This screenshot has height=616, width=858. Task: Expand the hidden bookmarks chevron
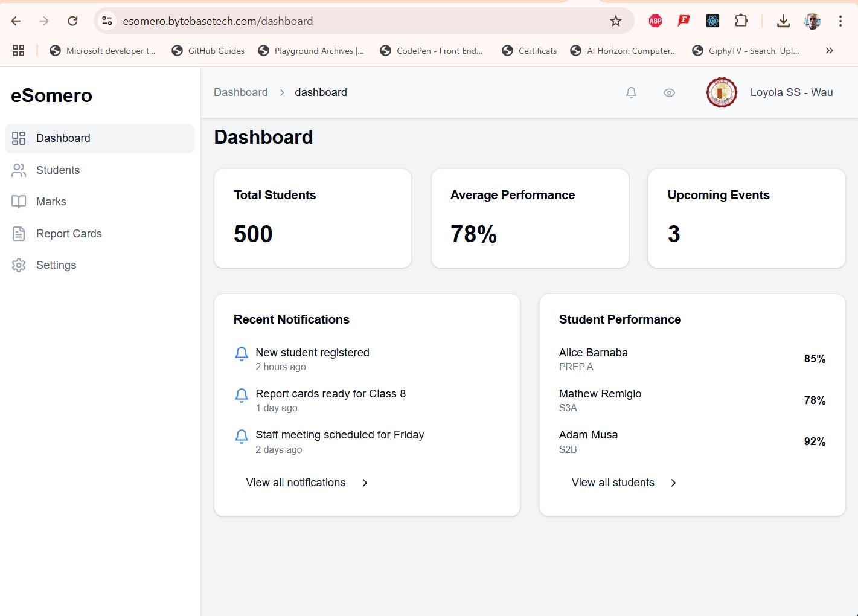click(830, 50)
